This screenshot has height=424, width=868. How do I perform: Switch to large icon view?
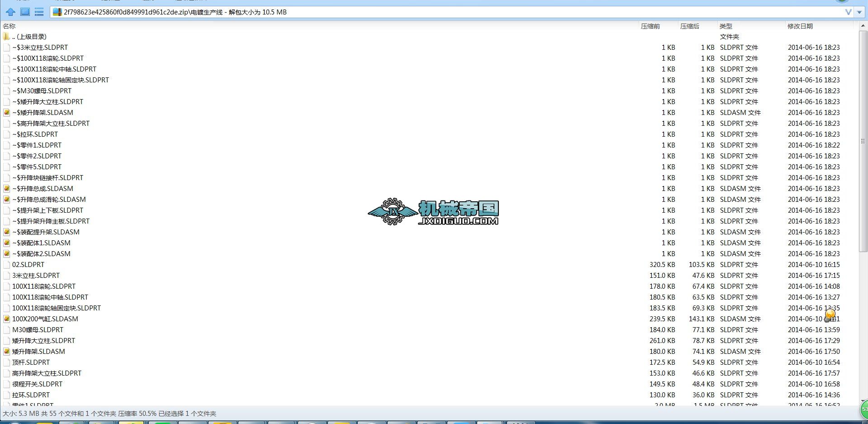pyautogui.click(x=25, y=12)
